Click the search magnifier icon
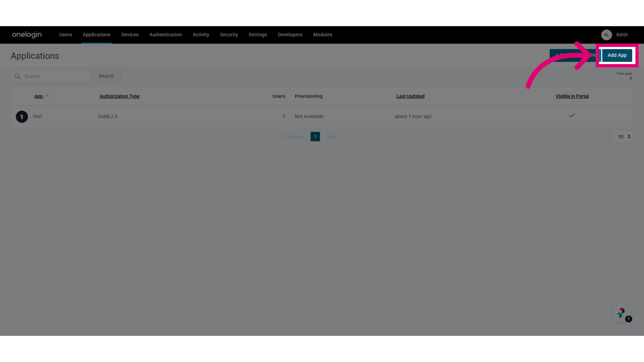Image resolution: width=644 pixels, height=362 pixels. [x=17, y=76]
